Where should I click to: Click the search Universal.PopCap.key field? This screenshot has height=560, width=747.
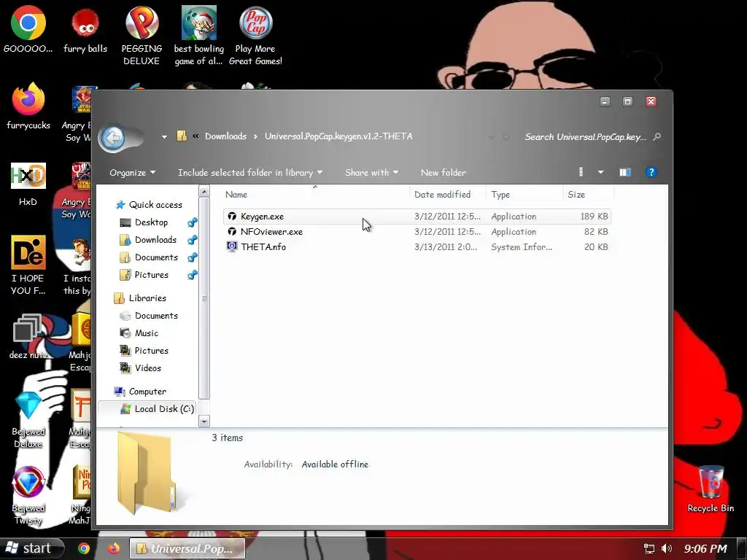586,136
